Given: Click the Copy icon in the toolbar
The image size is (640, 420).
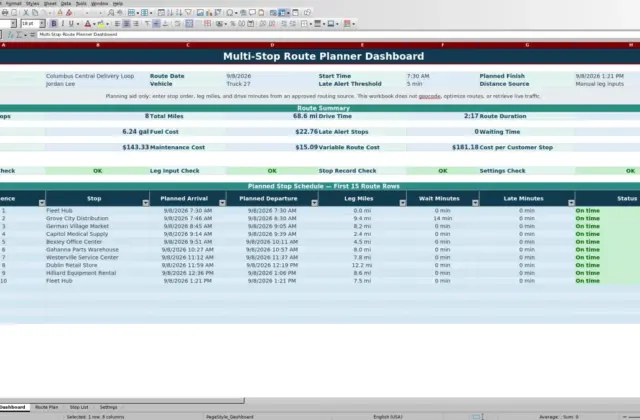Looking at the screenshot, I should 35,13.
